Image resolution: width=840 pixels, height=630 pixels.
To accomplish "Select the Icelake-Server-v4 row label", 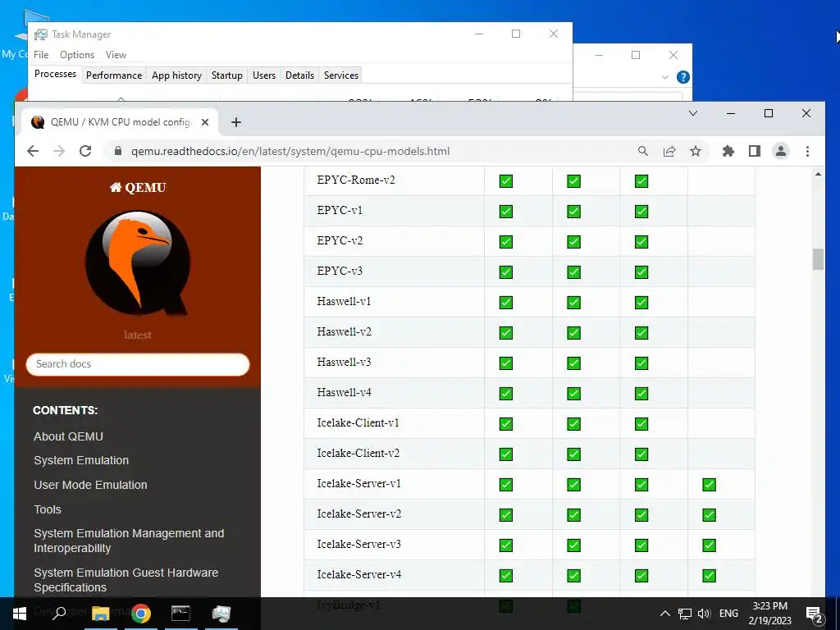I will pyautogui.click(x=359, y=574).
